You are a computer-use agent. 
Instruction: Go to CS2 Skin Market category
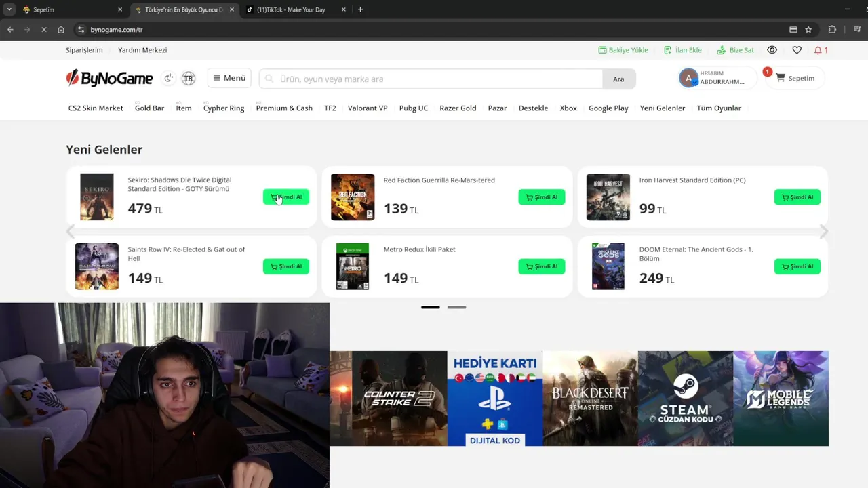click(x=96, y=108)
